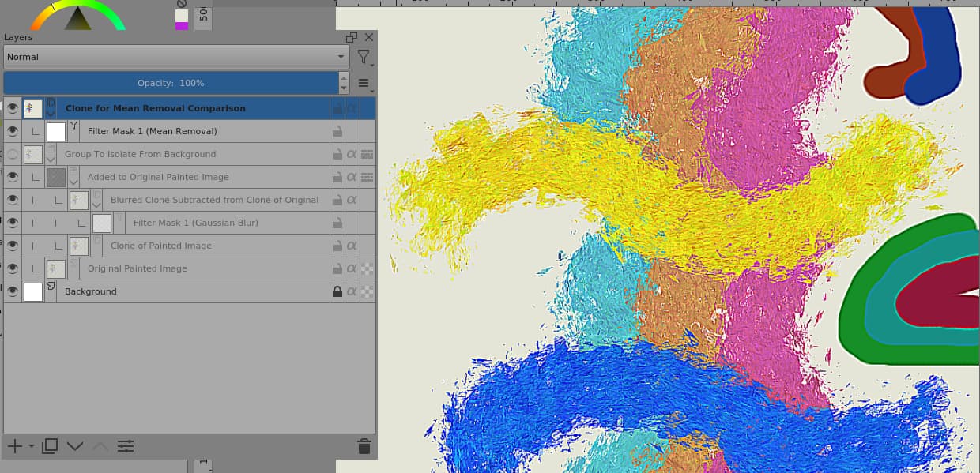The image size is (980, 473).
Task: Open layer properties via the sliders icon
Action: pyautogui.click(x=126, y=446)
